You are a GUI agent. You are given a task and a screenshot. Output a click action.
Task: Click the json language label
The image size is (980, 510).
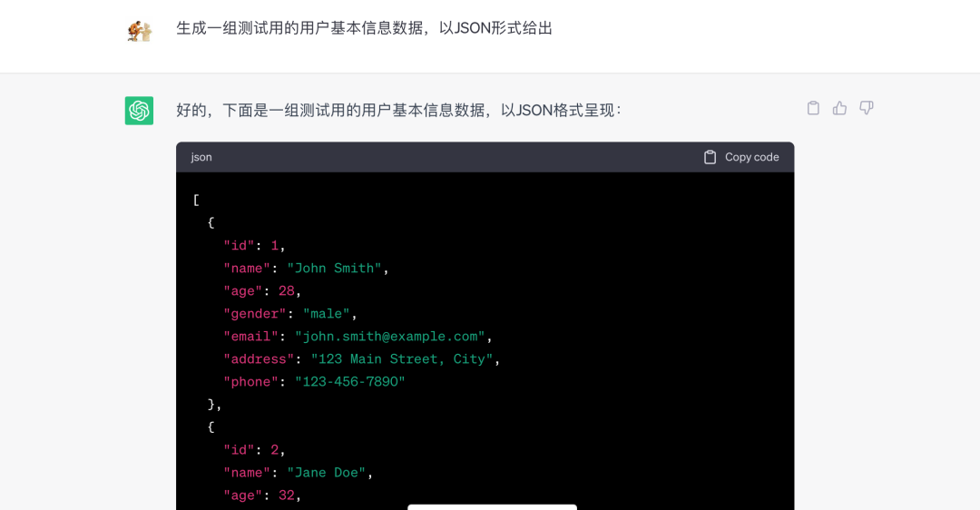point(201,157)
